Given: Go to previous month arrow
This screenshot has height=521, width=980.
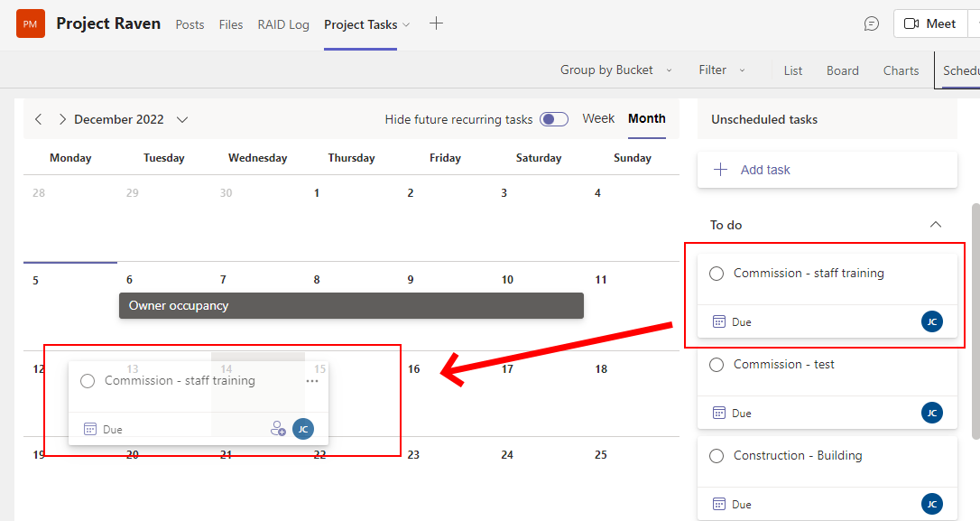Looking at the screenshot, I should coord(38,119).
